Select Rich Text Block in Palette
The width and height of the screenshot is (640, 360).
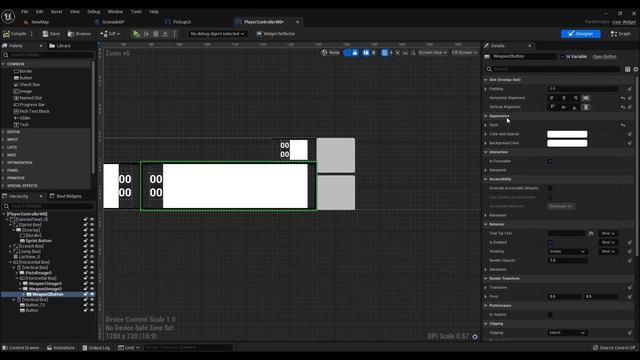click(34, 111)
